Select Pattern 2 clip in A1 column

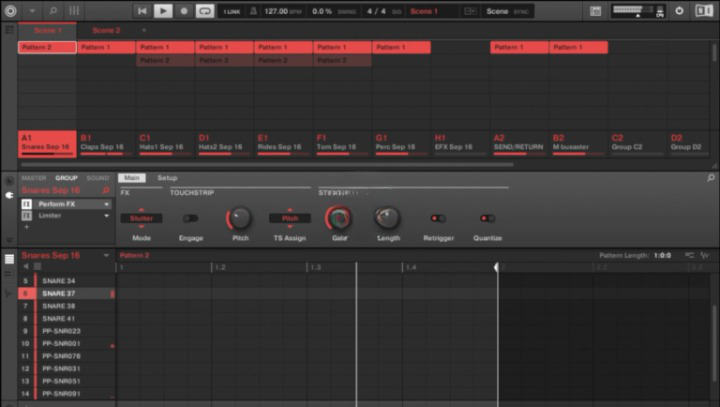47,47
